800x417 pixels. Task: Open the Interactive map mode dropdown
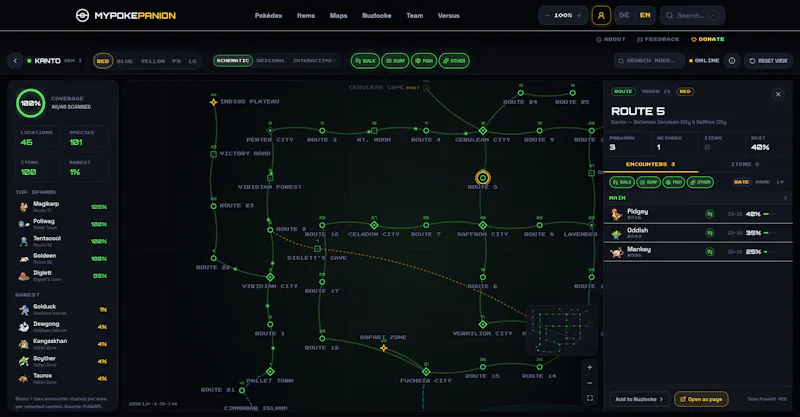(314, 61)
